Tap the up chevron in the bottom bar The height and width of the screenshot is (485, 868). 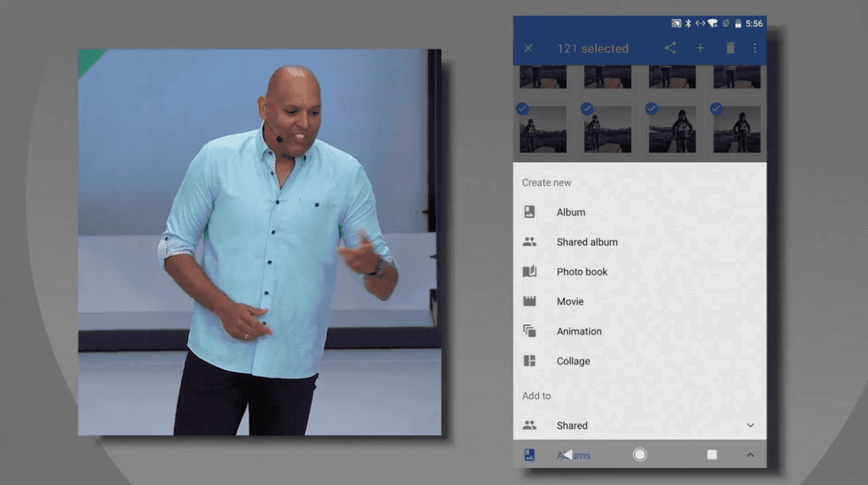[750, 455]
